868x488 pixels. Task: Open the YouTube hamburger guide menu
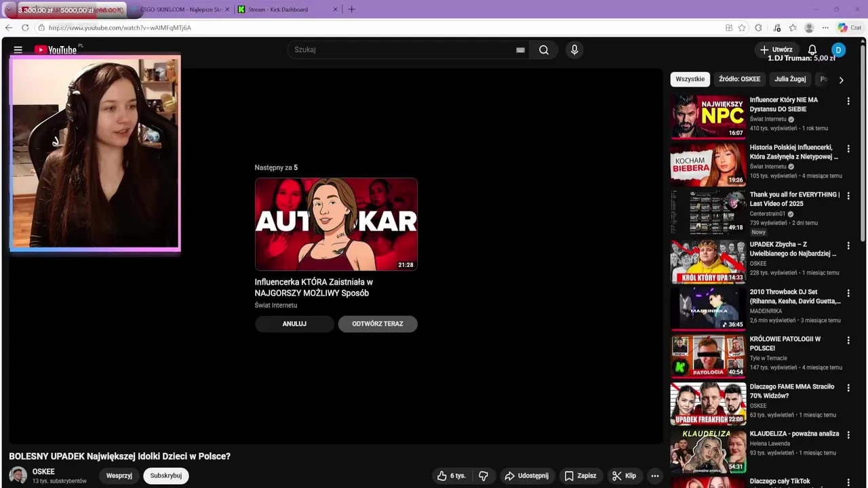point(18,49)
